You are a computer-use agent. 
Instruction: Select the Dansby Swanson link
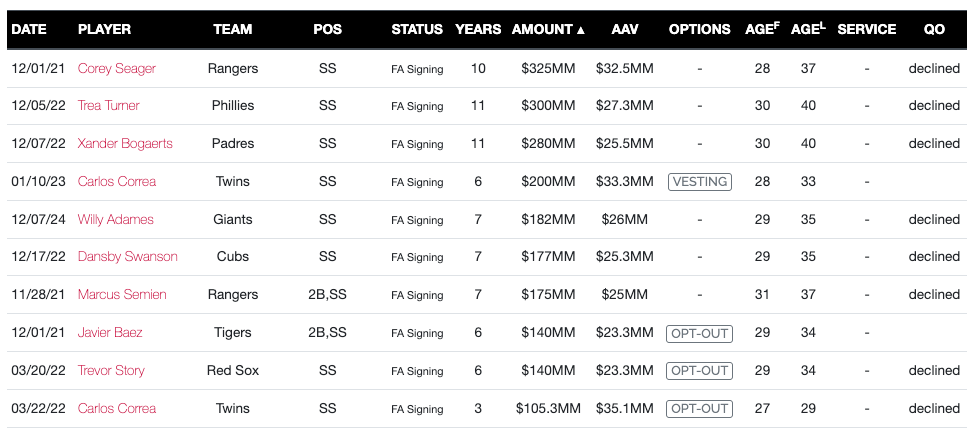(x=127, y=257)
